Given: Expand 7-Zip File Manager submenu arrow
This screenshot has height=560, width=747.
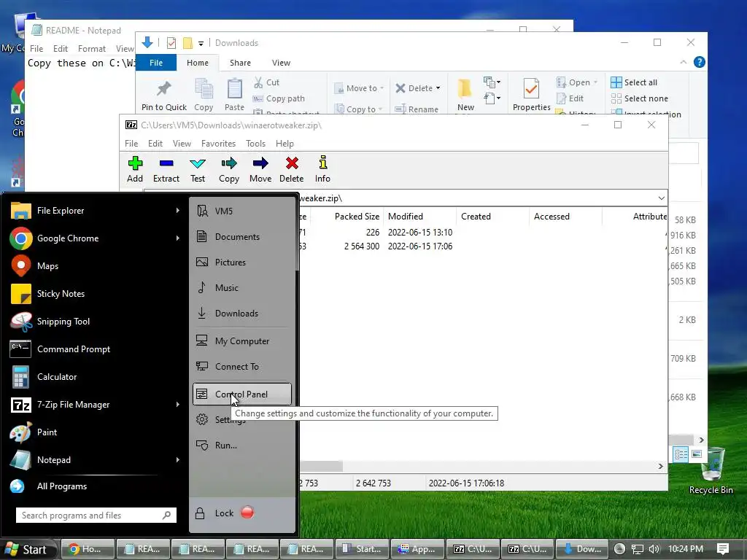Looking at the screenshot, I should click(178, 404).
